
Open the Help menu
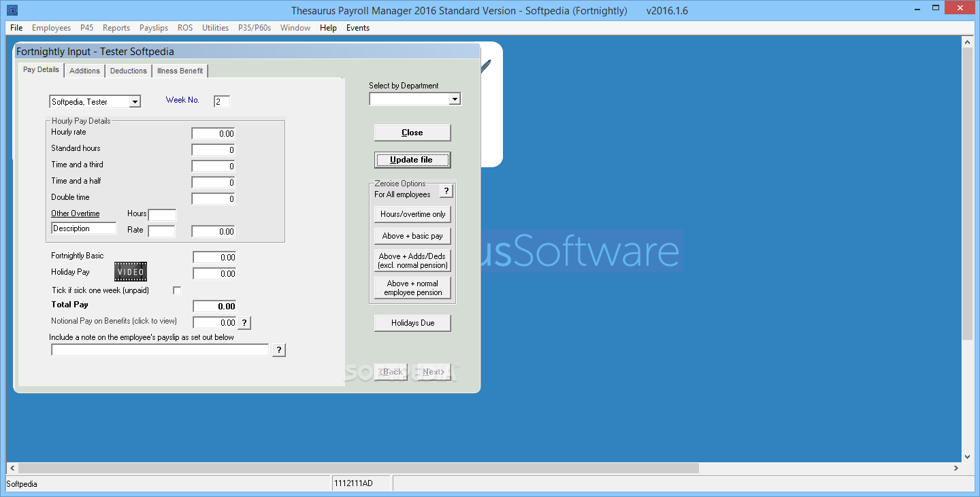click(x=328, y=28)
